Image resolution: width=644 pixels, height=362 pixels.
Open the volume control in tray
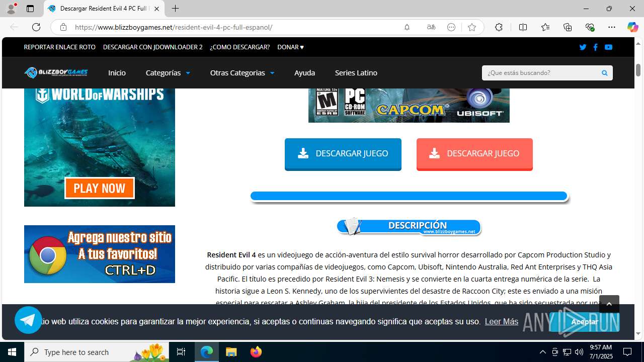pos(579,352)
